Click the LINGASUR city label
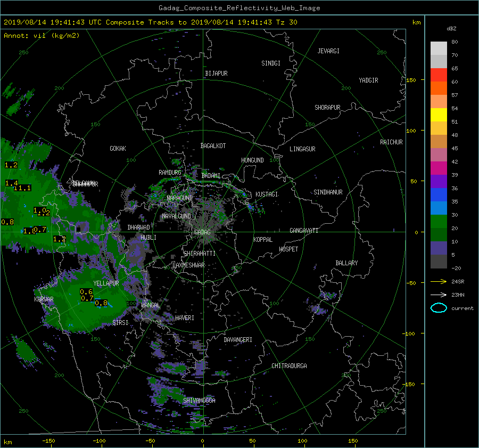 (302, 149)
